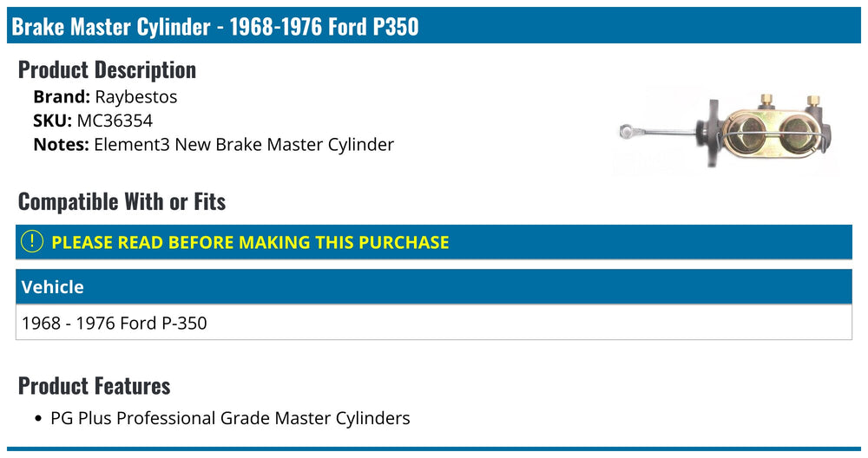Click the push rod eyelet in product photo
This screenshot has height=458, width=868.
click(x=627, y=131)
